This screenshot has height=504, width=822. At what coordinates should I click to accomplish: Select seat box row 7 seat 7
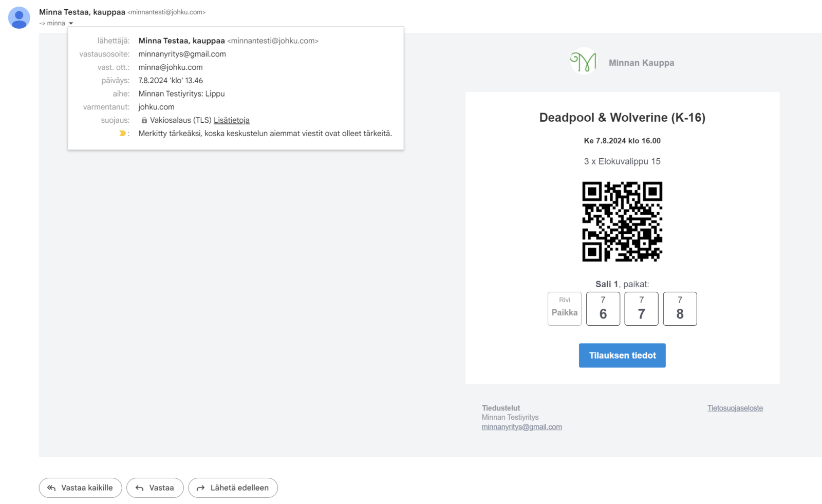point(641,309)
